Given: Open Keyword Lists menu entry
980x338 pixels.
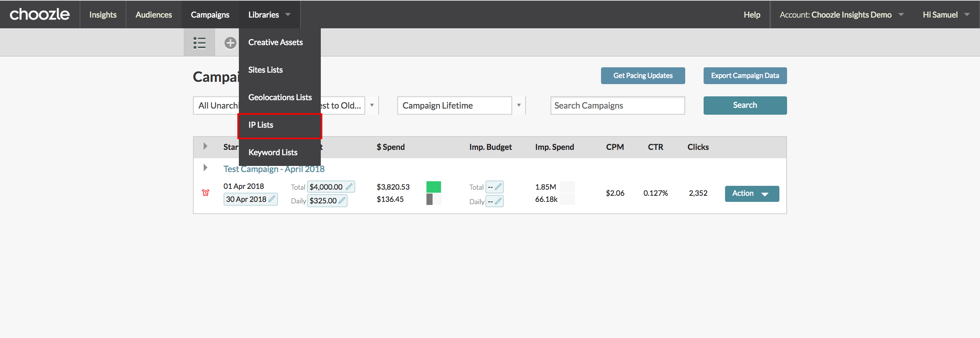Looking at the screenshot, I should 280,152.
